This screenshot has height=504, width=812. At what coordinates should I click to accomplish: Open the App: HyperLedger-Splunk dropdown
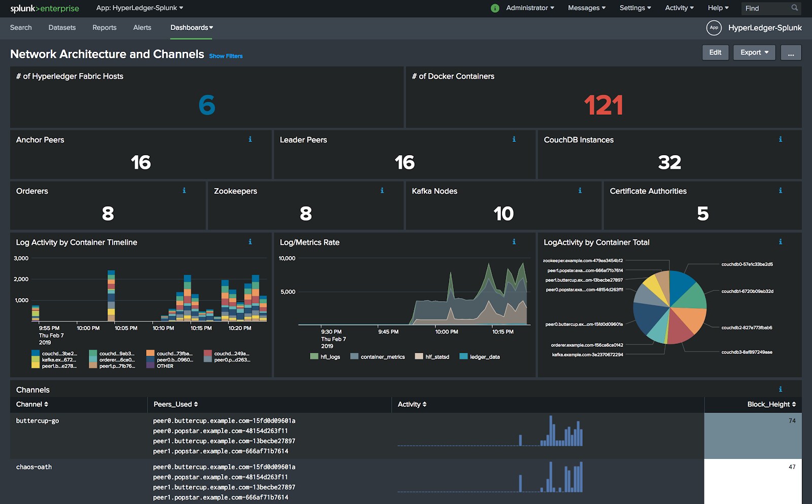140,8
